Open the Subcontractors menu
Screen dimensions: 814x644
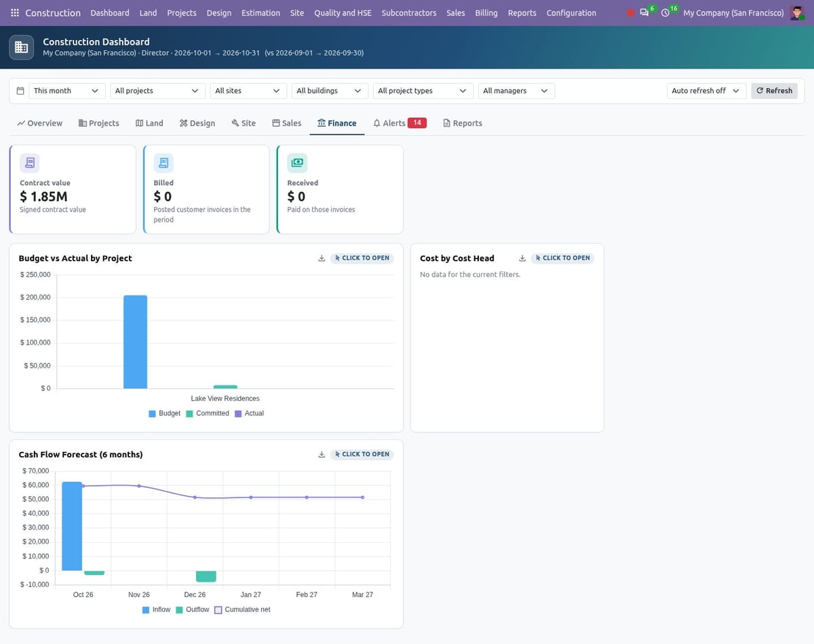[x=409, y=13]
